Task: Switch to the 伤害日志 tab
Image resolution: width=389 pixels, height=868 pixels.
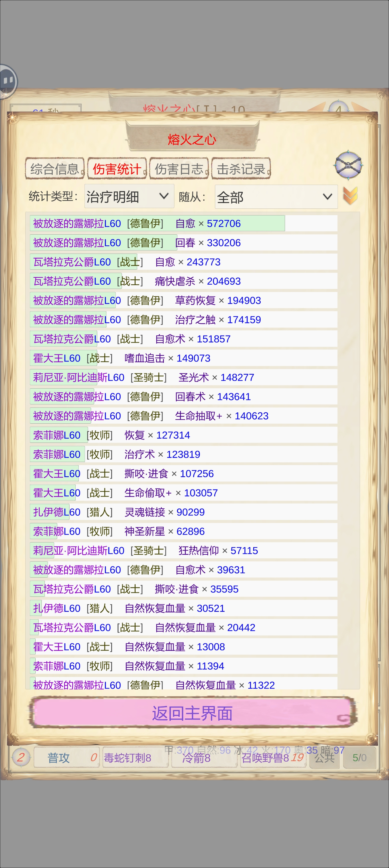Action: pos(179,169)
